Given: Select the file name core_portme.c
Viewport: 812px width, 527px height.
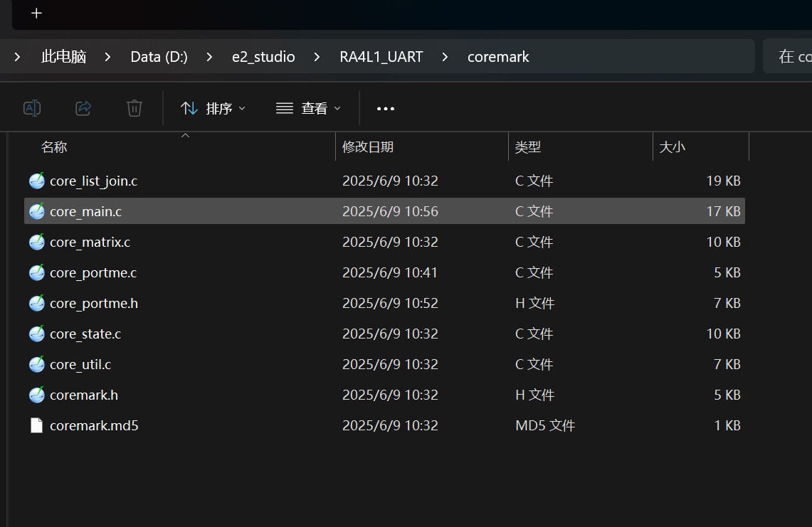Looking at the screenshot, I should (93, 272).
